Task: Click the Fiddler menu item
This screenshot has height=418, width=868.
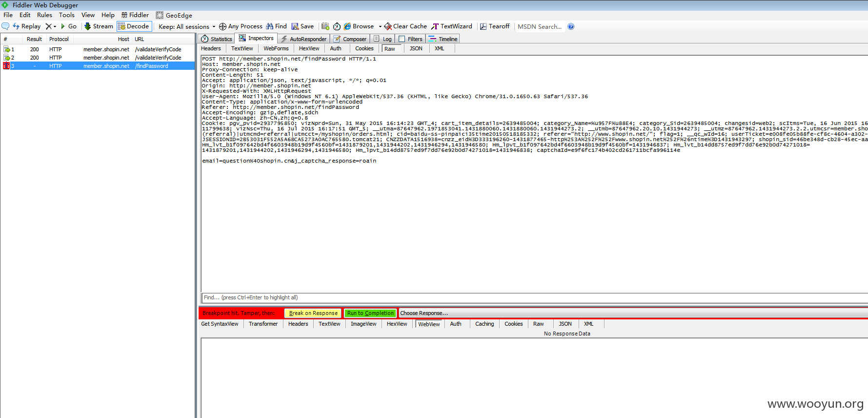Action: [x=135, y=15]
